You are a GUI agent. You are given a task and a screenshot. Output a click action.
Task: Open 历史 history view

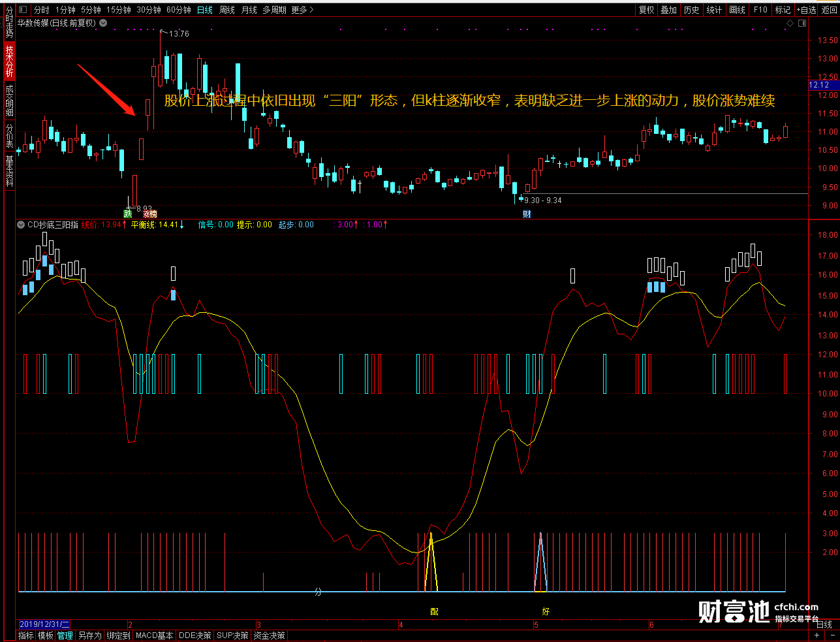tap(692, 10)
